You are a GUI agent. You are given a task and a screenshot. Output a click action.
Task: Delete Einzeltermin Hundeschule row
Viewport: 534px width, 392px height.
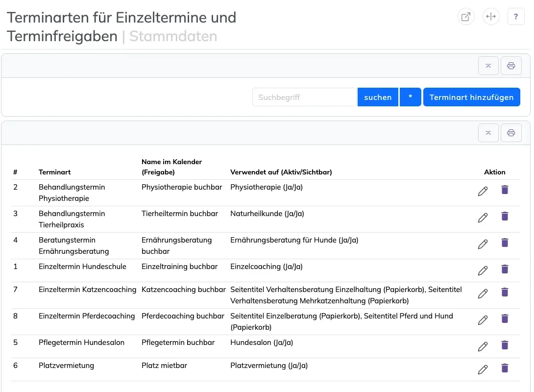tap(505, 269)
